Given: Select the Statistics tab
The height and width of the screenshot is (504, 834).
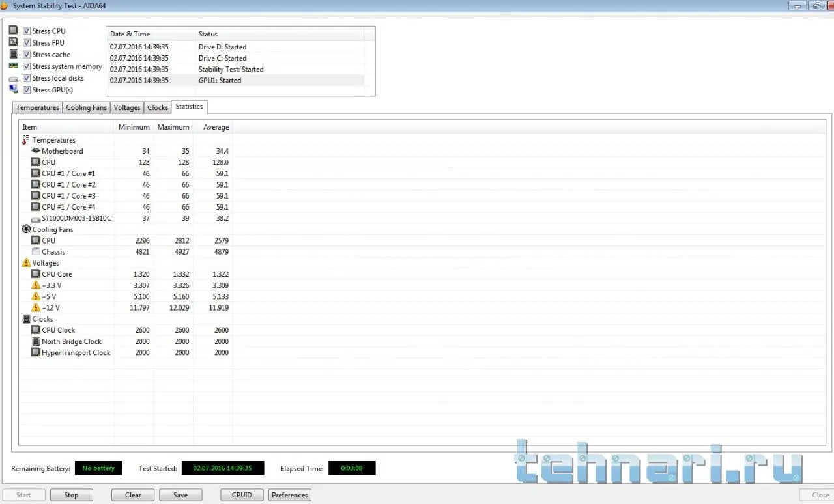Looking at the screenshot, I should [189, 106].
